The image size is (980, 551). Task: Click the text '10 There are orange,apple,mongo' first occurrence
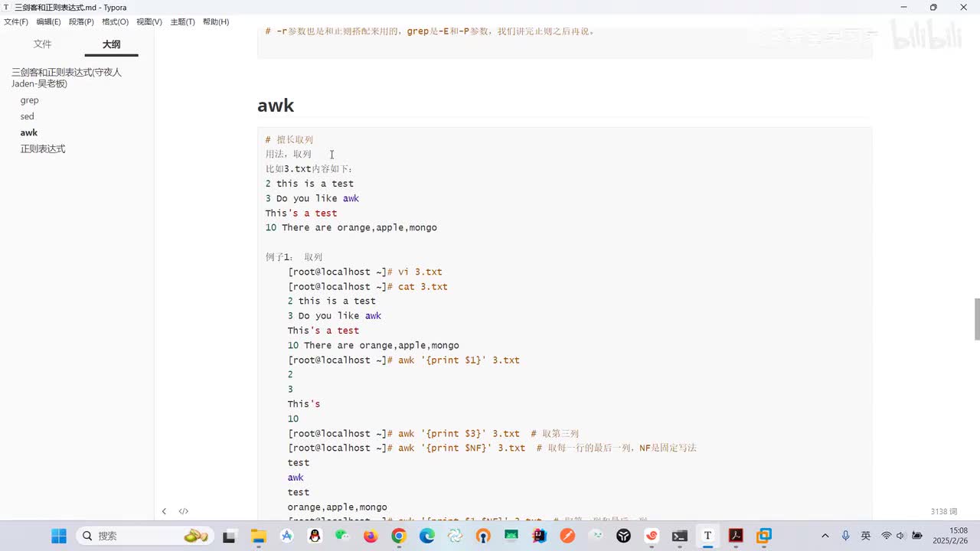pyautogui.click(x=351, y=227)
